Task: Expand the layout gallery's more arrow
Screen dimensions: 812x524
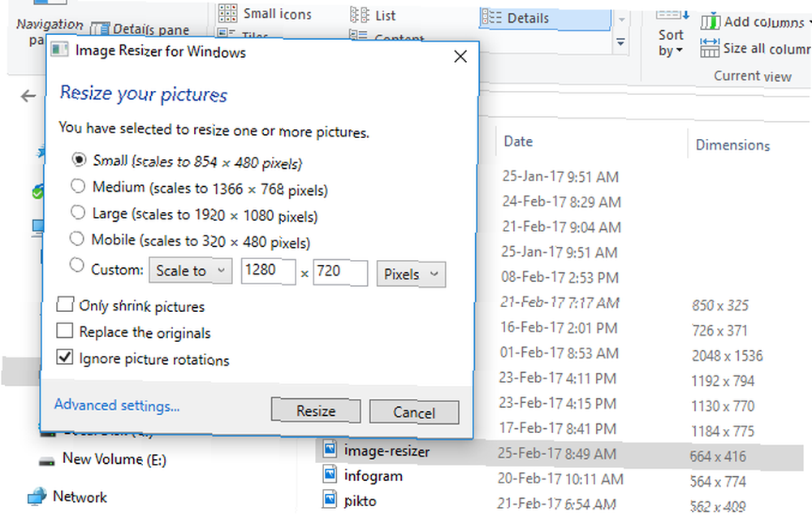Action: pyautogui.click(x=621, y=42)
